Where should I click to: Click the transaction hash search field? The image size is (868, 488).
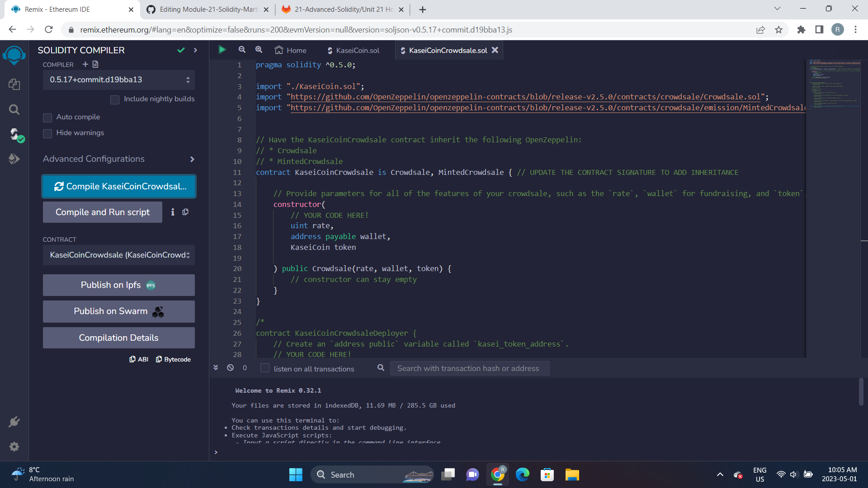pyautogui.click(x=469, y=368)
